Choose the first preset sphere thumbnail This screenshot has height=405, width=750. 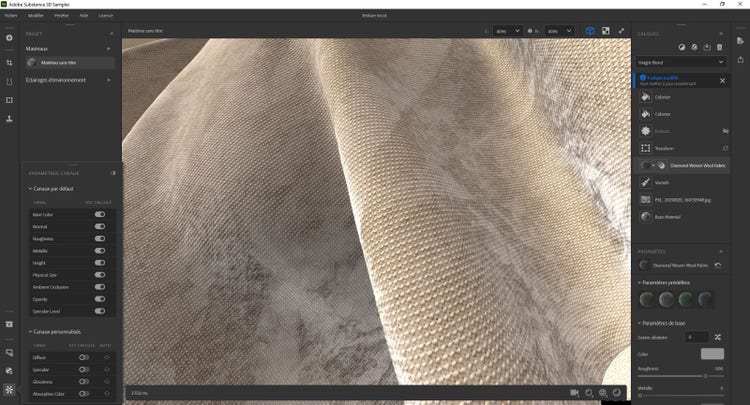click(647, 300)
